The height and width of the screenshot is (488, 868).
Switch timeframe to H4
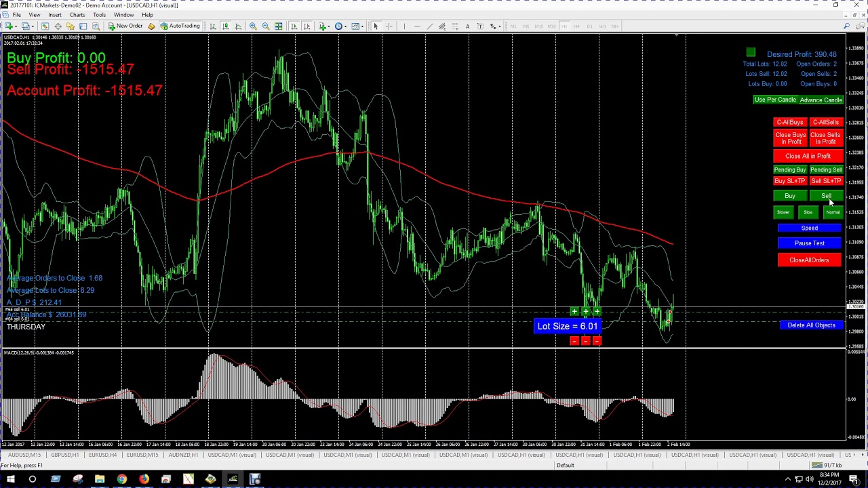(x=576, y=26)
